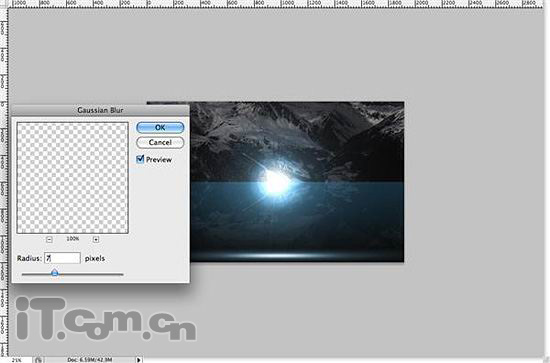Click the Doc size status readout
Viewport: 550px width, 363px height.
click(x=89, y=360)
